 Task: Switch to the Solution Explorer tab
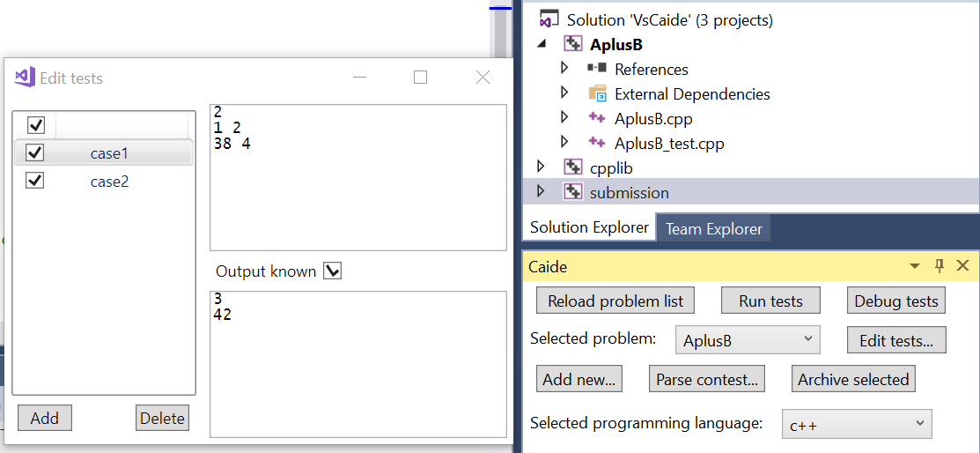click(x=589, y=227)
